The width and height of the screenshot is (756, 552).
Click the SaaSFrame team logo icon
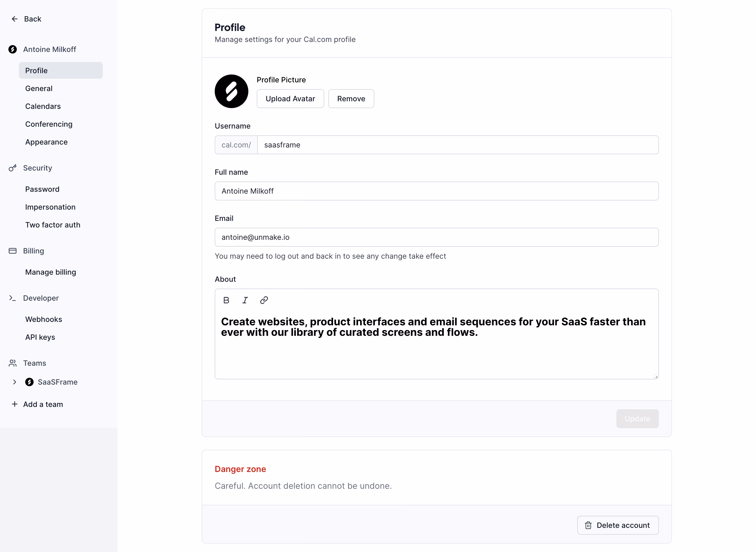click(x=29, y=382)
